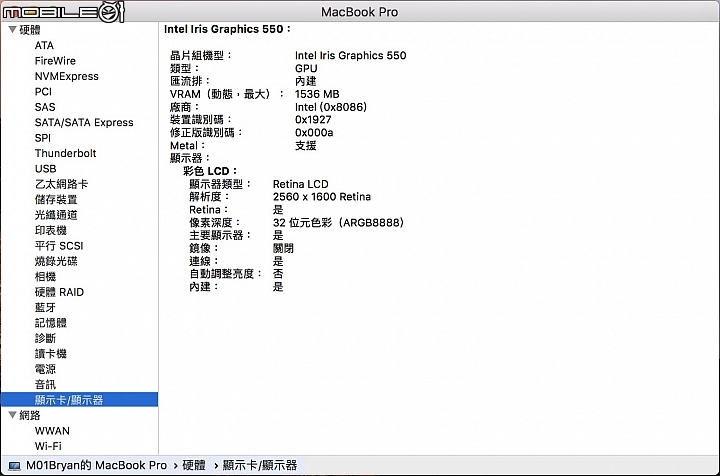
Task: Choose SAS in the sidebar
Action: [45, 107]
